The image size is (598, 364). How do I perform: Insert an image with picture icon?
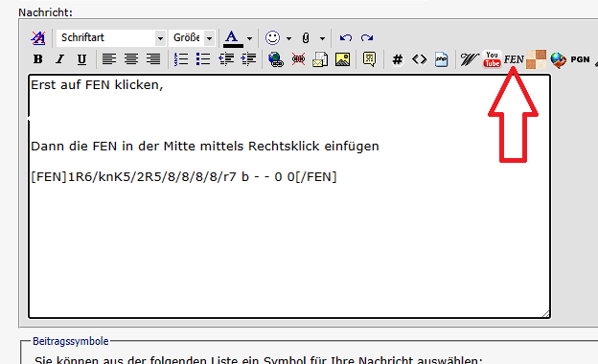coord(342,59)
